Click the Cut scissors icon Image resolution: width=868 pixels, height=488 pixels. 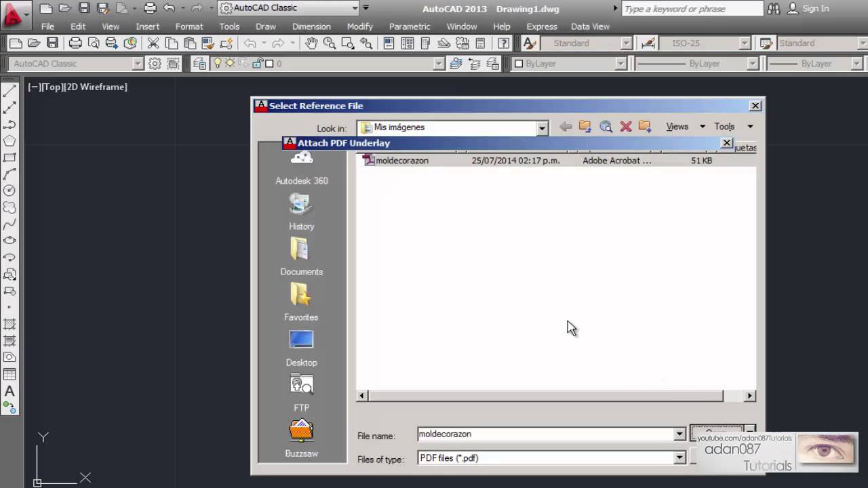point(153,43)
